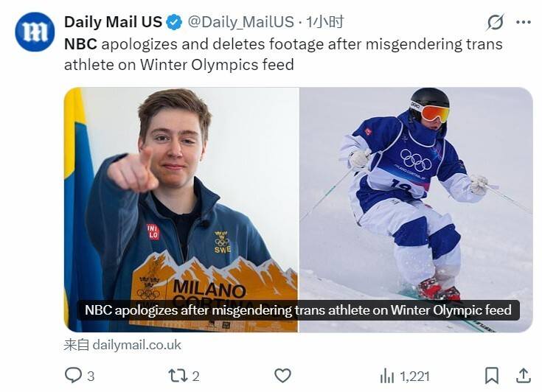Open the Daily Mail profile avatar
Image resolution: width=542 pixels, height=392 pixels.
tap(35, 32)
